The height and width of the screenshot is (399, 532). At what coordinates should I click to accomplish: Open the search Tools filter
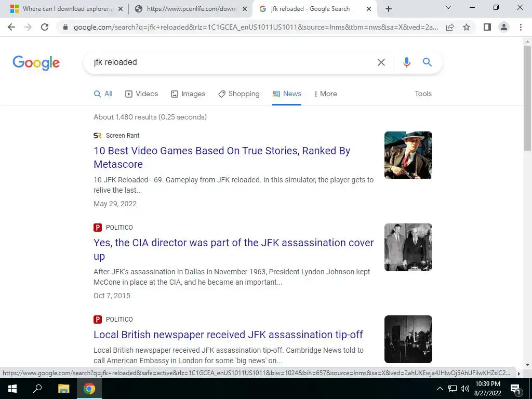click(x=423, y=94)
